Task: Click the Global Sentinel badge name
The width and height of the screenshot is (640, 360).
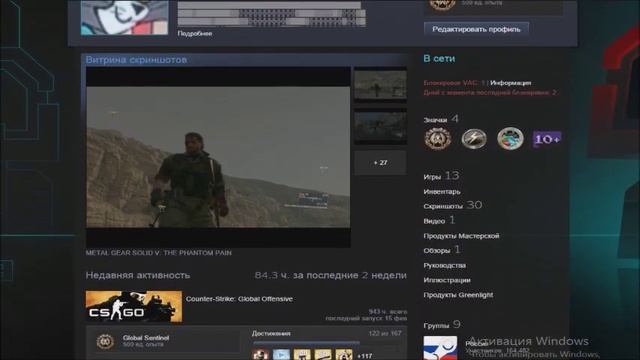Action: pos(146,338)
